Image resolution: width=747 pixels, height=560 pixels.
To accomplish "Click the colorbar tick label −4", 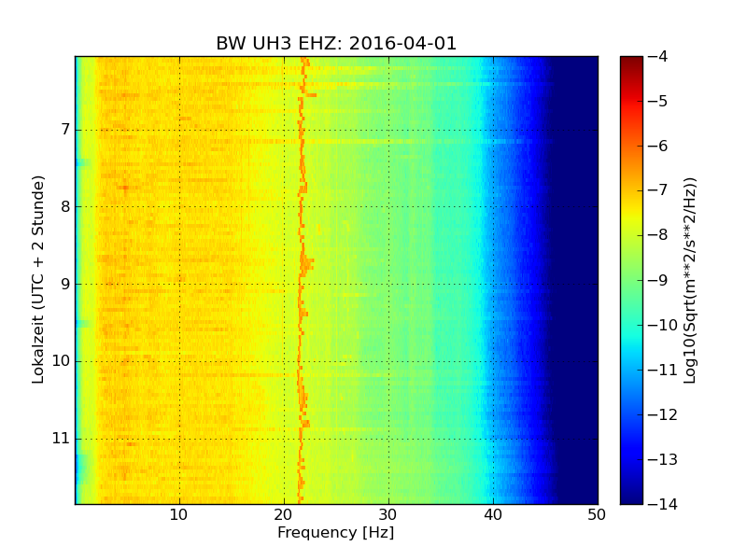I will 657,56.
